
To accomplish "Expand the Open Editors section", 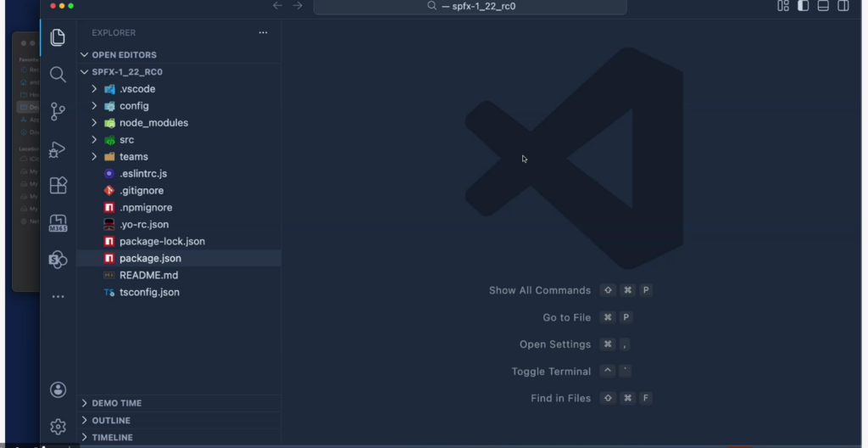I will [x=179, y=55].
